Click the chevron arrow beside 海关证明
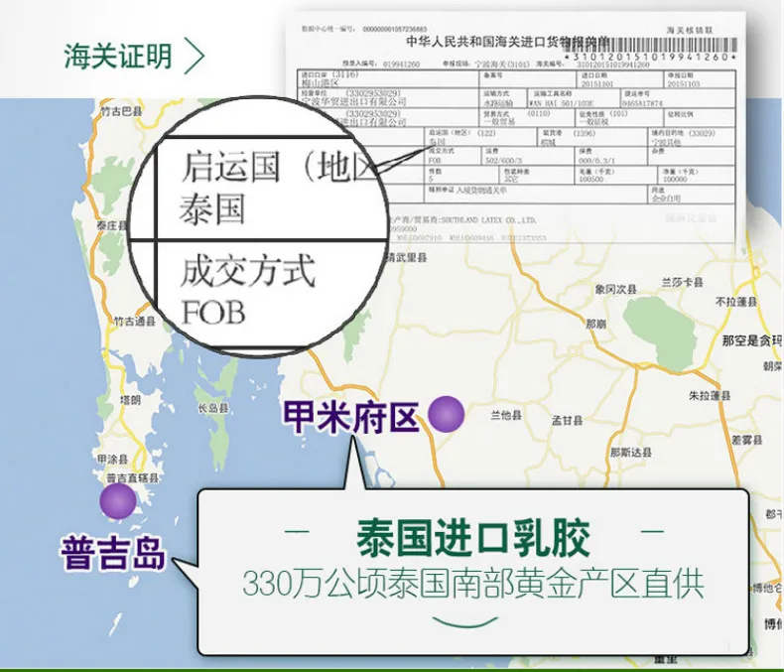This screenshot has width=784, height=672. click(x=196, y=56)
